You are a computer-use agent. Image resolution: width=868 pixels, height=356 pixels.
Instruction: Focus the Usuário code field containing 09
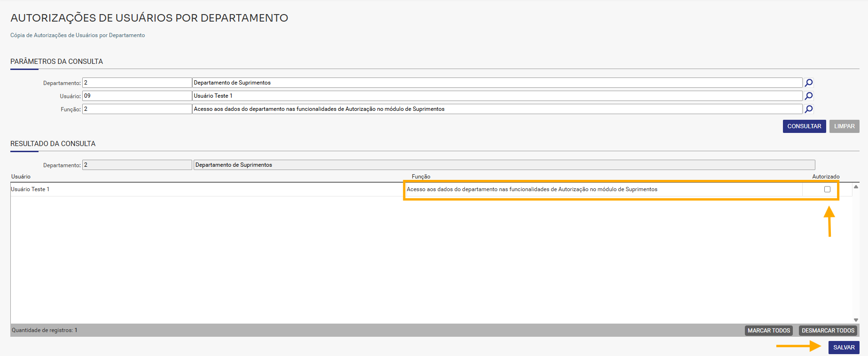click(x=137, y=96)
